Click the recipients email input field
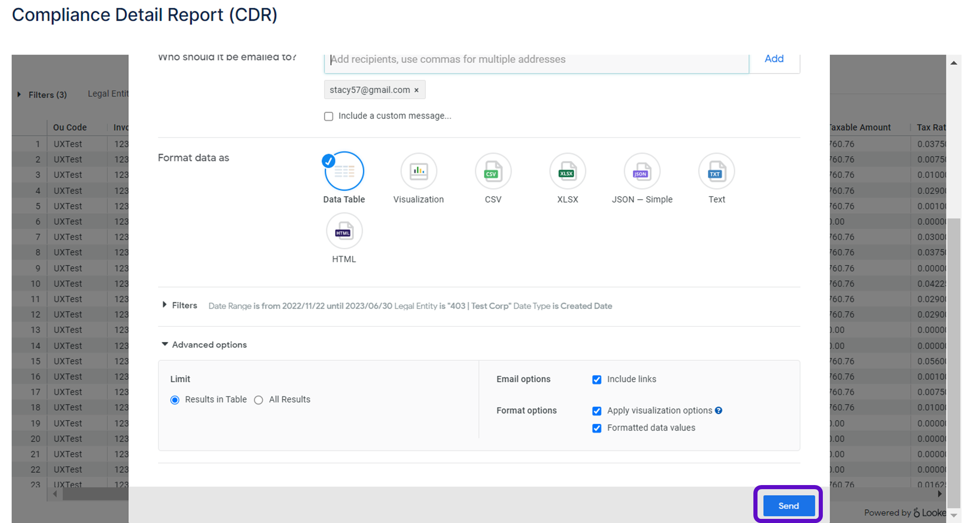 [x=536, y=60]
